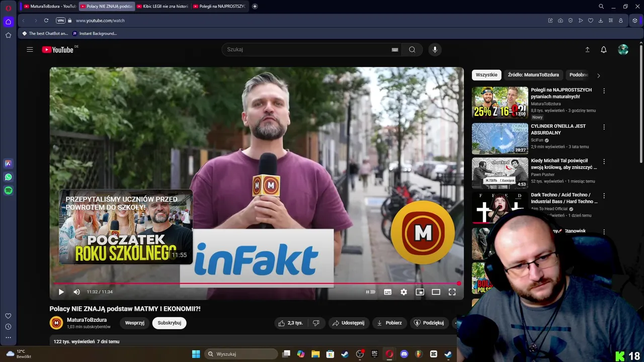This screenshot has width=644, height=362.
Task: Click the address bar URL
Action: (x=100, y=21)
